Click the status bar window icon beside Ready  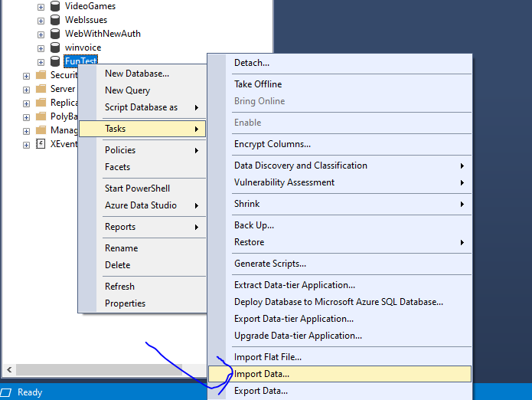click(x=6, y=392)
